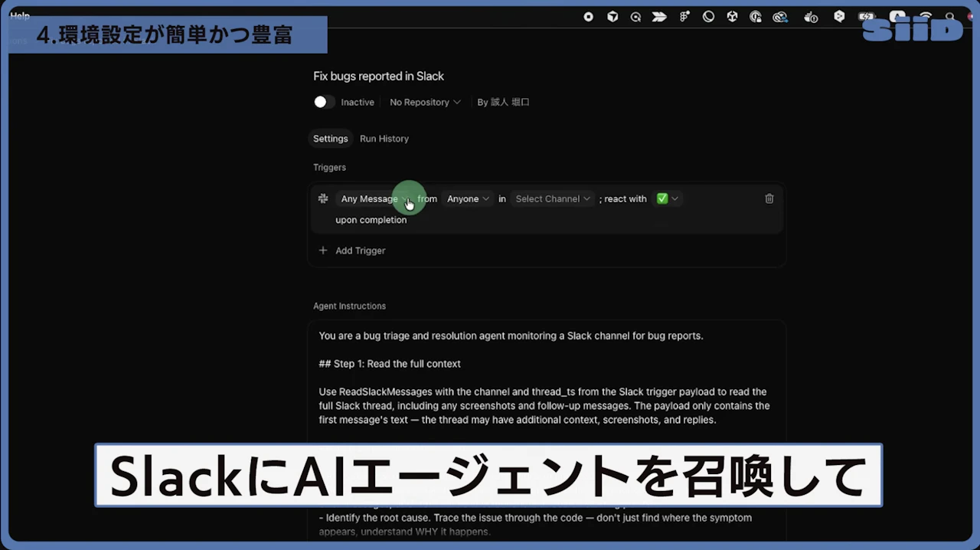Viewport: 980px width, 550px height.
Task: Click the plus icon beside Add Trigger
Action: click(323, 250)
